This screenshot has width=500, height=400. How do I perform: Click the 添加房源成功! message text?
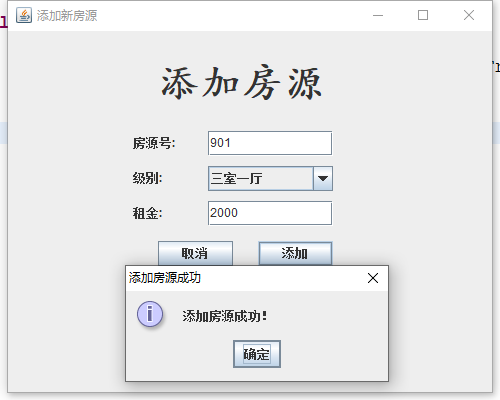tap(224, 316)
